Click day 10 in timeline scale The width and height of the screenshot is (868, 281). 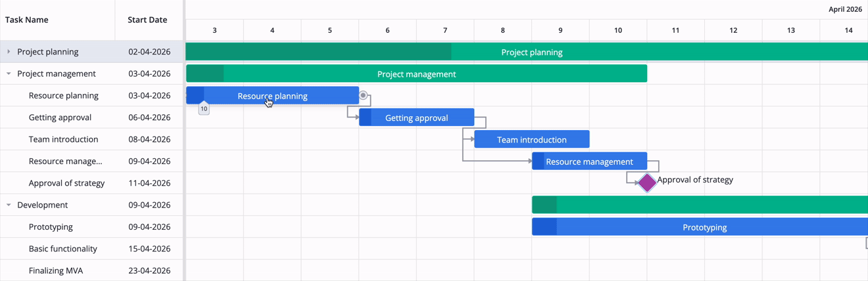click(x=618, y=30)
